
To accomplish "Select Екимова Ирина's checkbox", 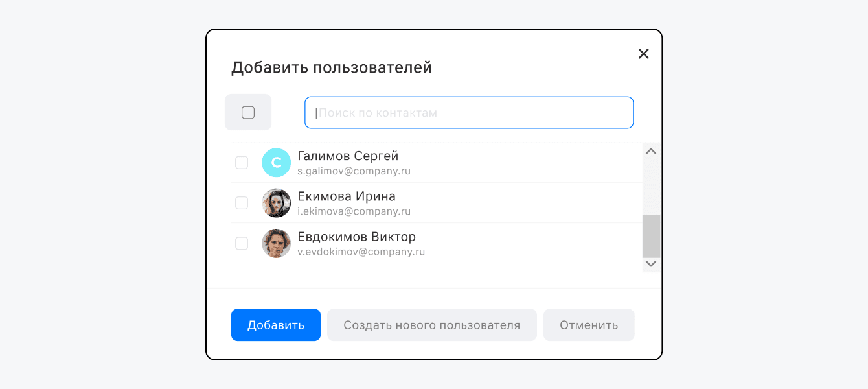I will tap(242, 203).
